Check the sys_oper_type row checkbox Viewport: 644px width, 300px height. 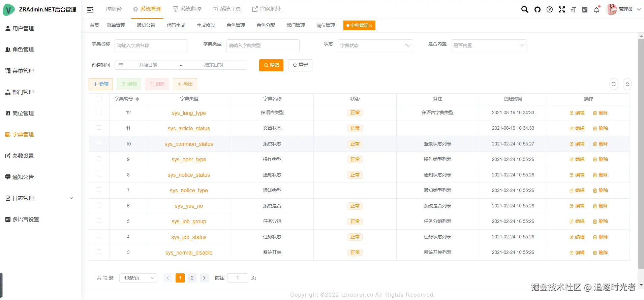pos(99,159)
